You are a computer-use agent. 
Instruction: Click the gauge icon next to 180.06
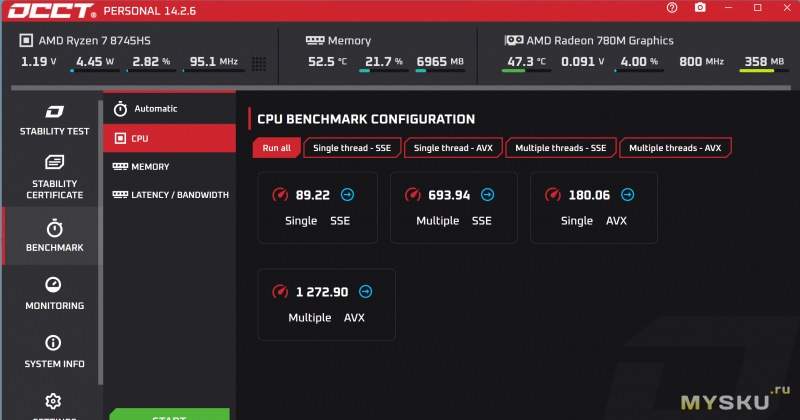coord(553,194)
